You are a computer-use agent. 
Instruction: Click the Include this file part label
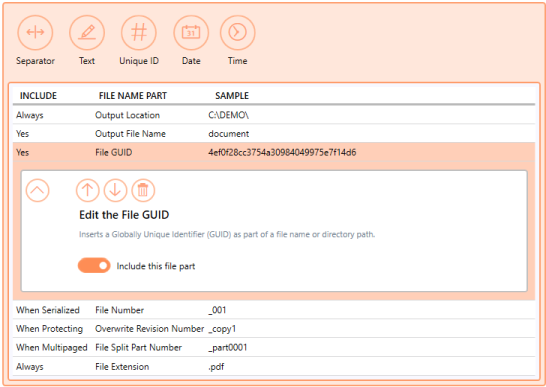(x=156, y=266)
